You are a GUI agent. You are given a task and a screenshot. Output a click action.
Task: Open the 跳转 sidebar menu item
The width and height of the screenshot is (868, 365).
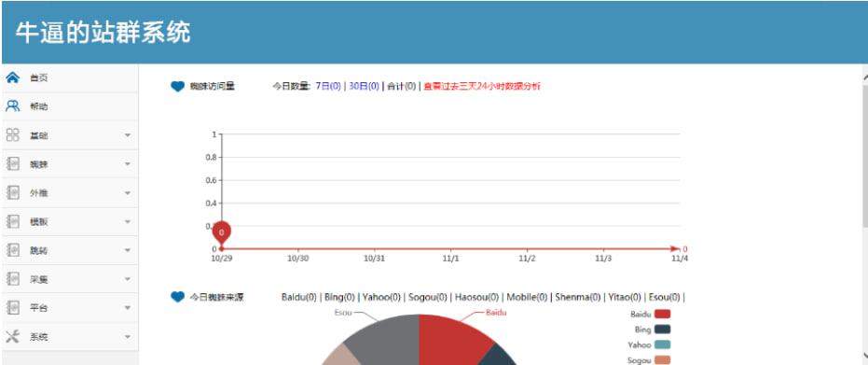pyautogui.click(x=70, y=250)
